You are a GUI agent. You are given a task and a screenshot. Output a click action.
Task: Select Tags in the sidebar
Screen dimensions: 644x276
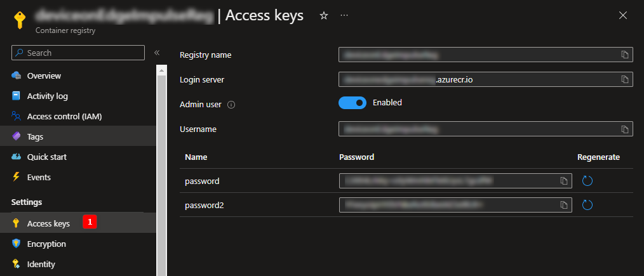pos(35,136)
